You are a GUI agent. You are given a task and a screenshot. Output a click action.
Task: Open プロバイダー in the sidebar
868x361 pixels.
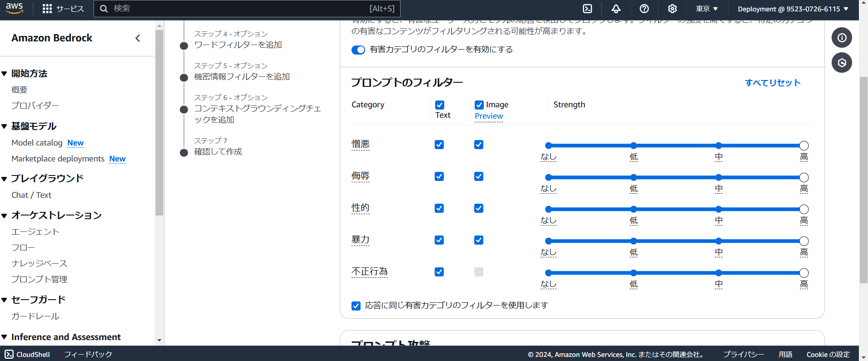[35, 105]
